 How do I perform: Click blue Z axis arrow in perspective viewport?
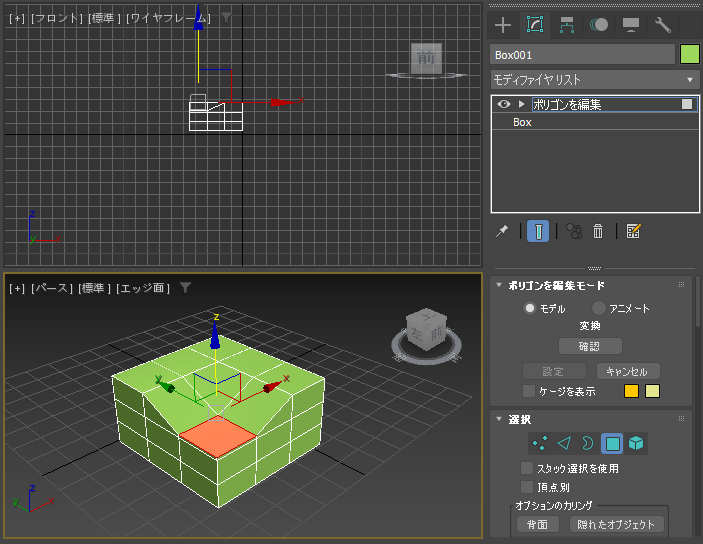click(215, 335)
